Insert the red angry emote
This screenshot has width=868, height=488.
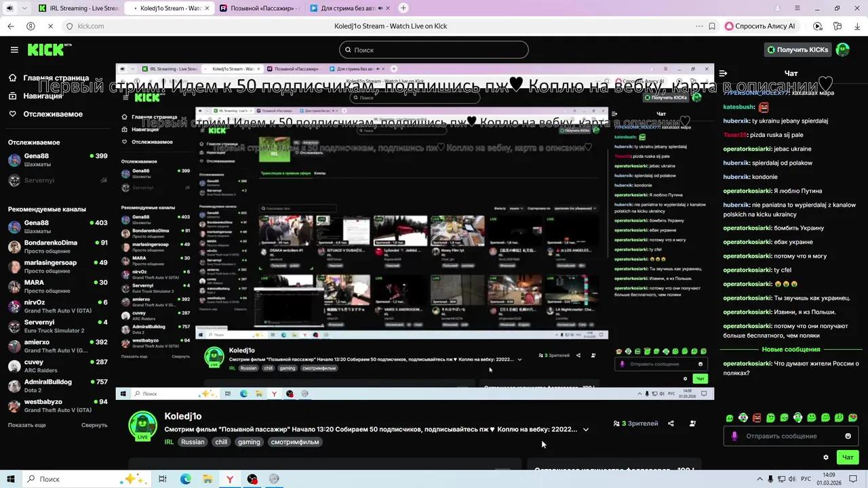757,418
